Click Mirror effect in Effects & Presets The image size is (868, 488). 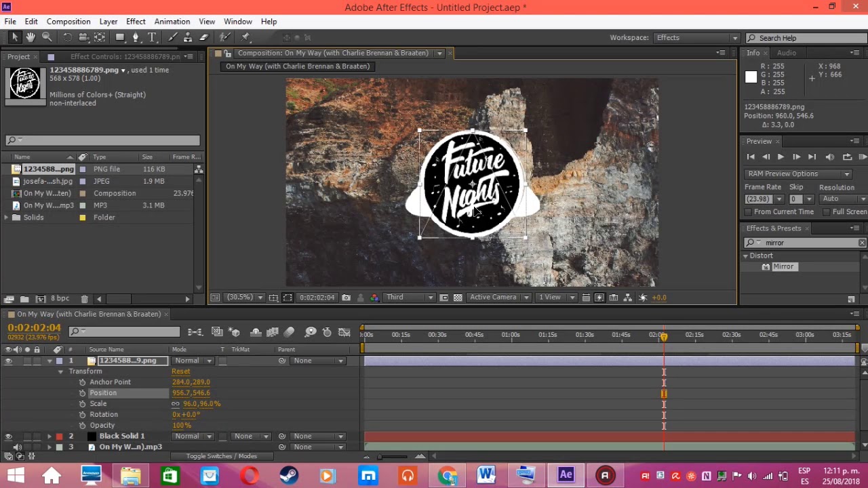783,267
